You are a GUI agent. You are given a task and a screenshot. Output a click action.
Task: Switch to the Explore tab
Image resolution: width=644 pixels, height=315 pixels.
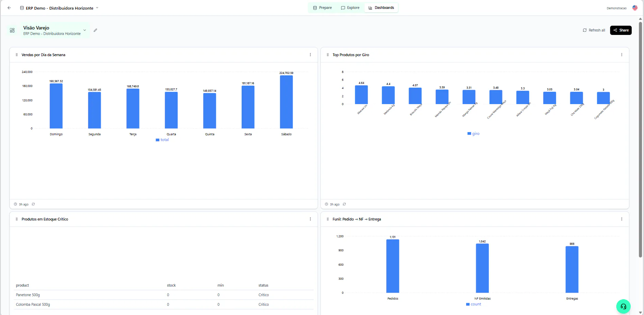(350, 8)
